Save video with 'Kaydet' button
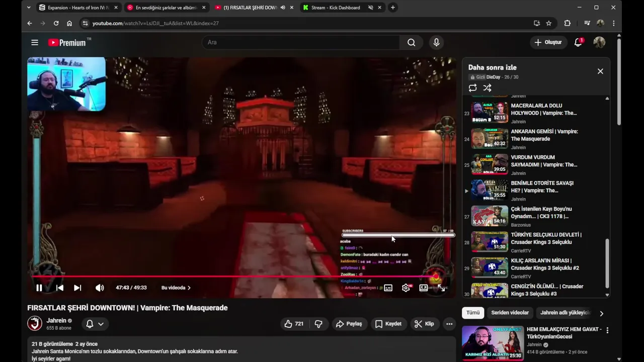644x362 pixels. pyautogui.click(x=388, y=324)
